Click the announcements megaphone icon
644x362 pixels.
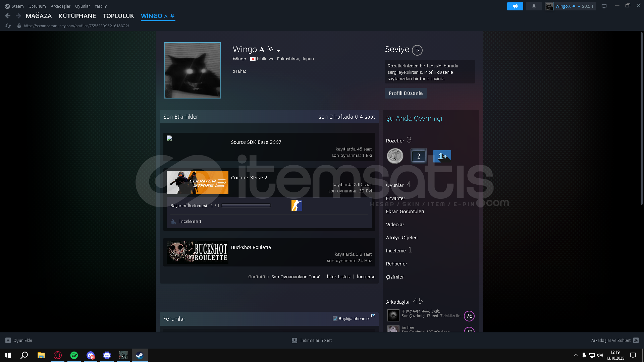(x=515, y=6)
